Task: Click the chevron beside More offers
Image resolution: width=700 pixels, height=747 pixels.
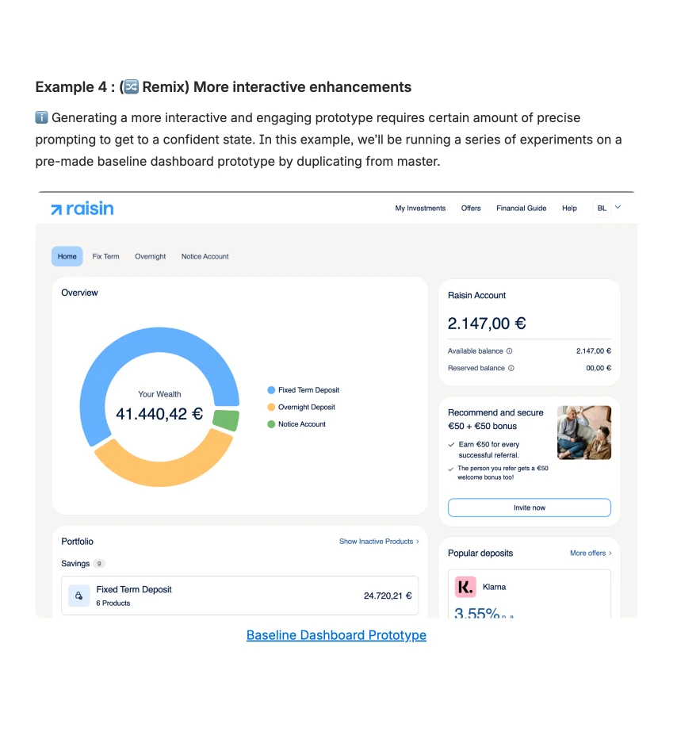Action: click(x=610, y=553)
